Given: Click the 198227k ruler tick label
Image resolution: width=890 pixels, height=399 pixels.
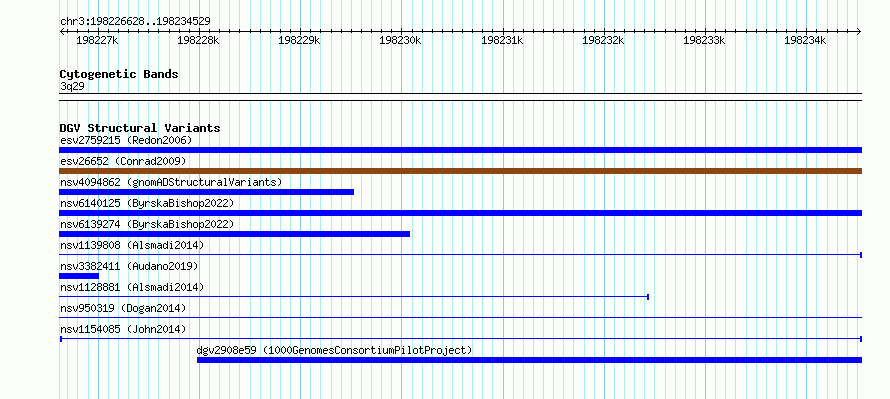Looking at the screenshot, I should coord(97,40).
